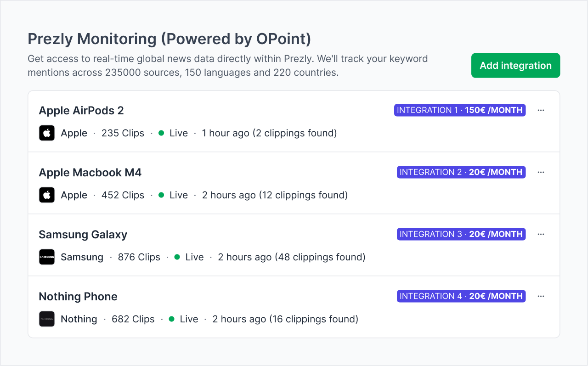This screenshot has height=366, width=588.
Task: Click the Samsung newsroom name text
Action: [x=82, y=257]
